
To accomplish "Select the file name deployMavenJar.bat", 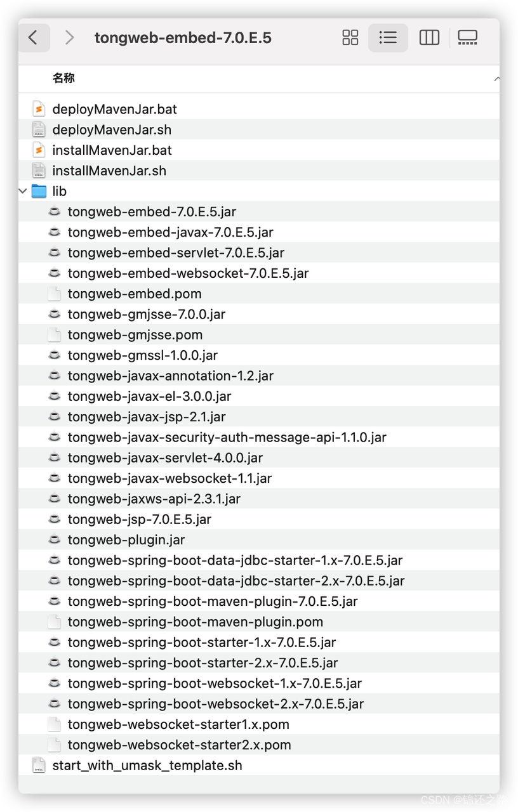I will coord(115,109).
